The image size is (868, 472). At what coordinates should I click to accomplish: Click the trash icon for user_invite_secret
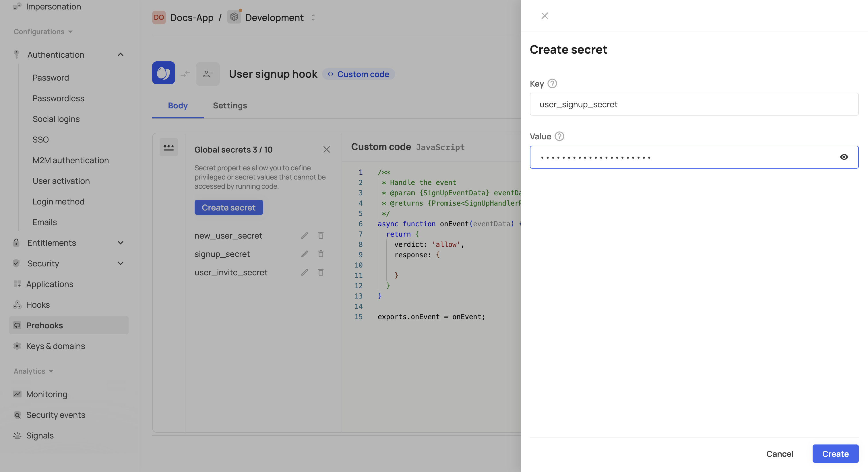tap(321, 272)
